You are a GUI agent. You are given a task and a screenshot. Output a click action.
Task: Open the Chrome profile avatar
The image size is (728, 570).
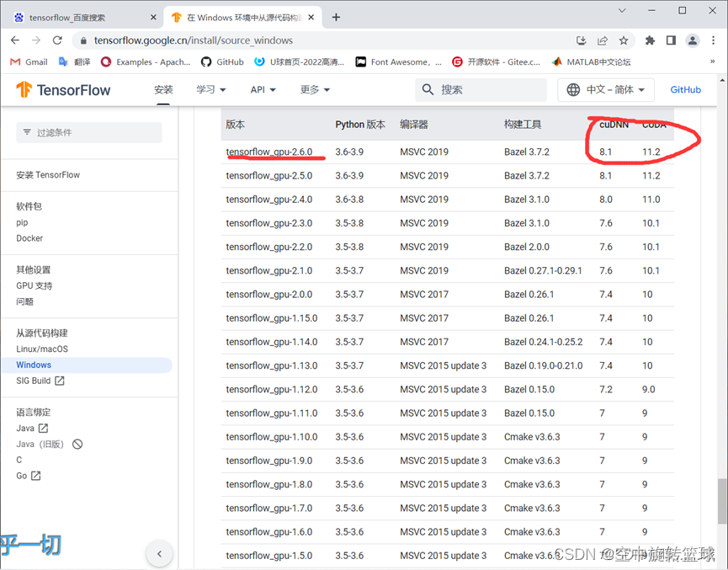click(693, 40)
